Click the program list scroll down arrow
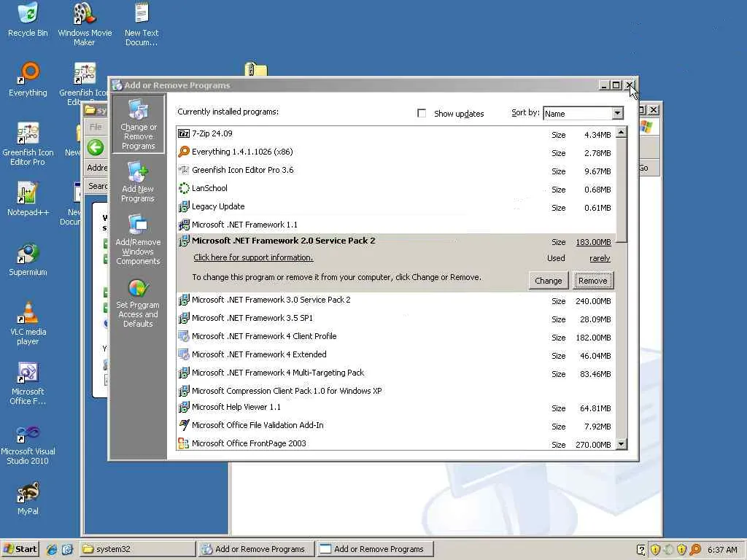The width and height of the screenshot is (747, 560). click(621, 444)
